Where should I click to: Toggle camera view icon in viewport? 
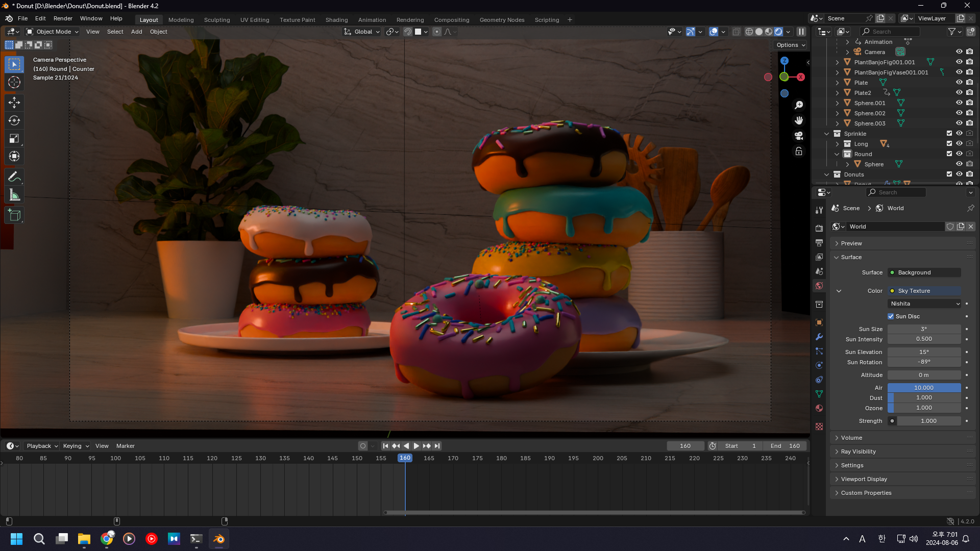[x=799, y=136]
